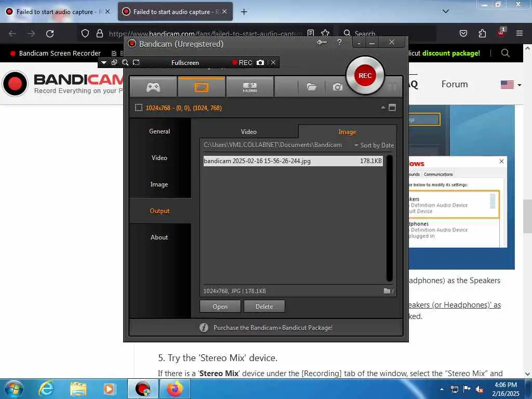Screen dimensions: 532x399
Task: Minimize Bandicam to tray with dash button
Action: click(359, 43)
